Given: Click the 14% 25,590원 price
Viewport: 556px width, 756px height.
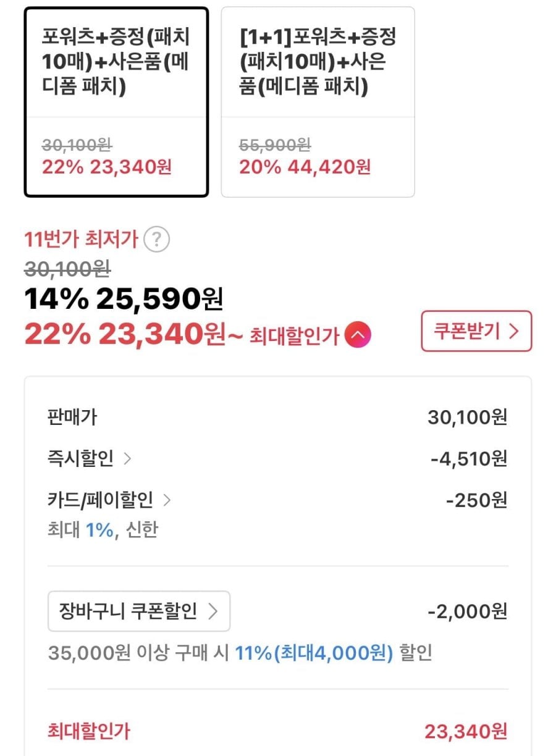Looking at the screenshot, I should [x=123, y=300].
